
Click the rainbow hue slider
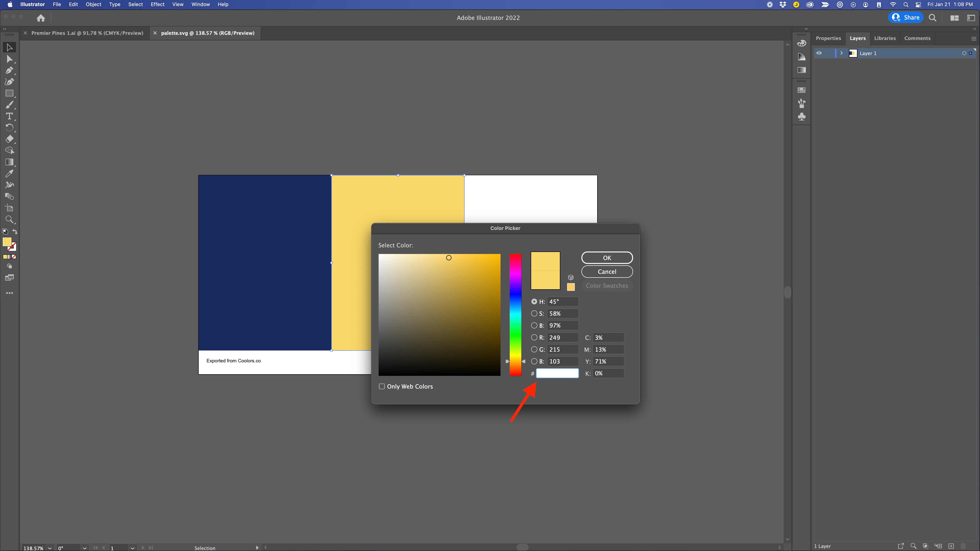(x=515, y=315)
